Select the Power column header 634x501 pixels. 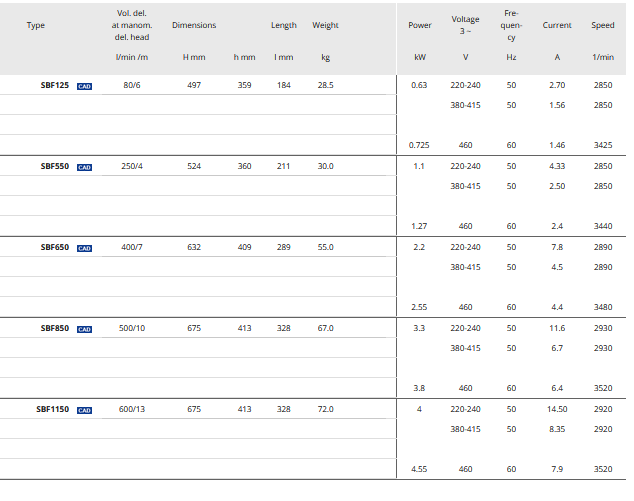[420, 25]
